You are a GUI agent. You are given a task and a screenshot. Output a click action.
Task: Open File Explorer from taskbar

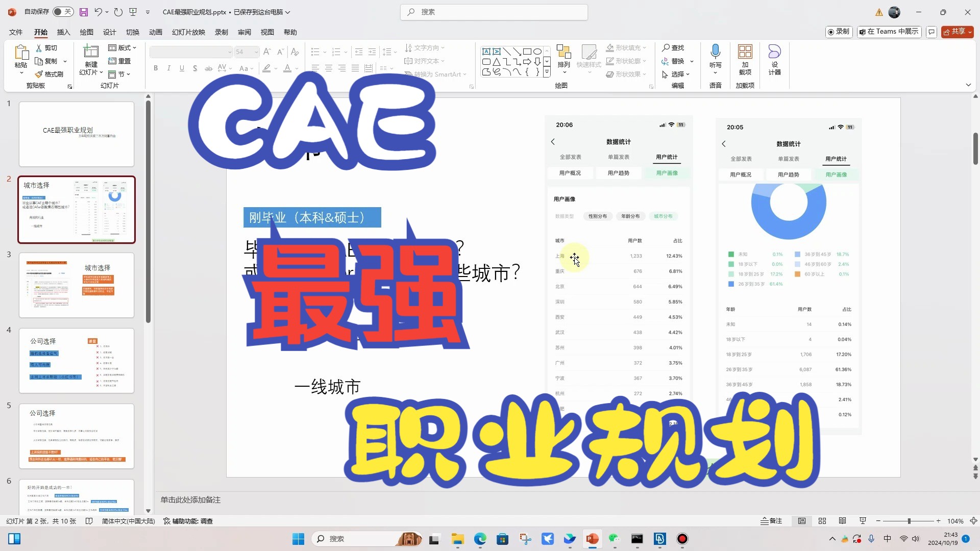457,539
